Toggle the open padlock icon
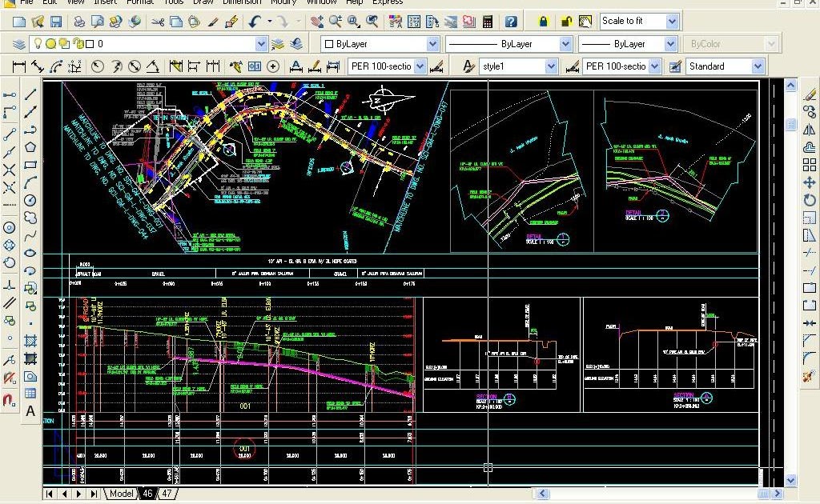Image resolution: width=820 pixels, height=504 pixels. tap(565, 22)
